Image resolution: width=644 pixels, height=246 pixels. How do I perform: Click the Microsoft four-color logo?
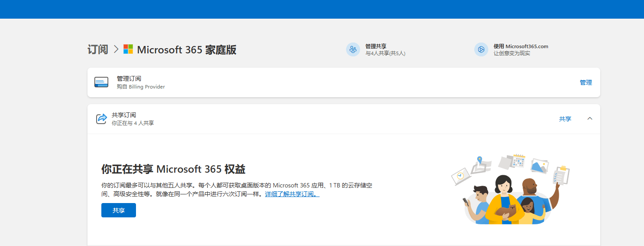128,49
